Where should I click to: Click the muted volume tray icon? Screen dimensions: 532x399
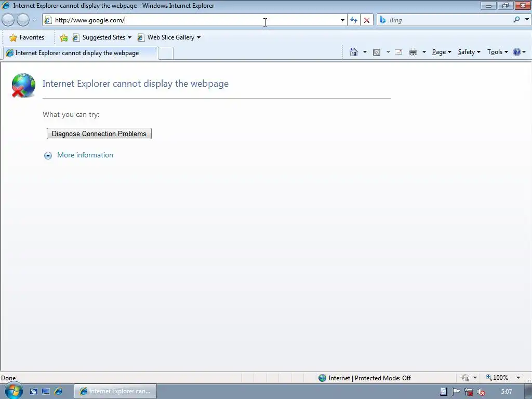[481, 392]
